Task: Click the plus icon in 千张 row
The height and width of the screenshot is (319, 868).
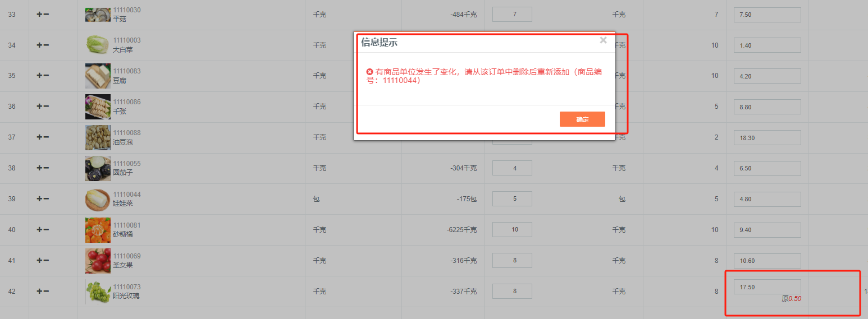Action: coord(39,107)
